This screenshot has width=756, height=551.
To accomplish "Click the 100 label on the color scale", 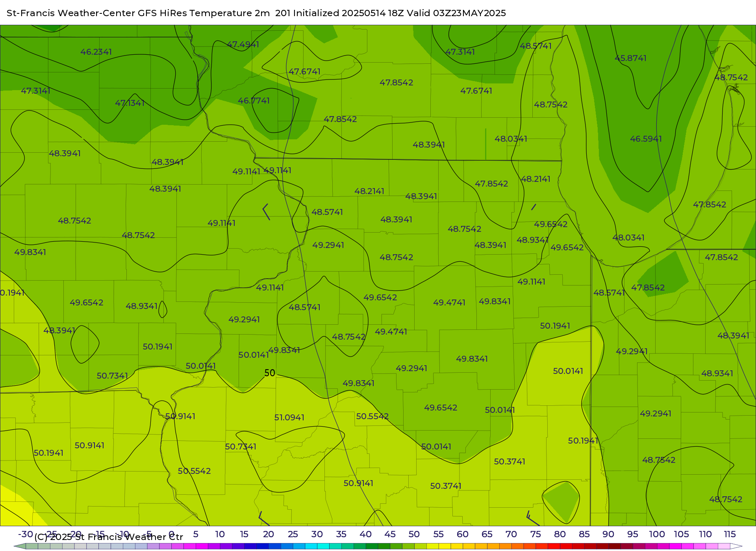I will click(657, 534).
